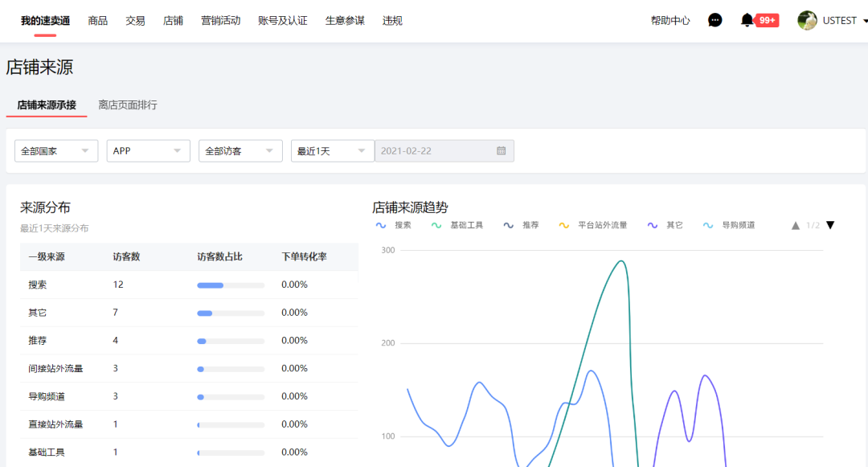Toggle the 导购频道 series in the chart legend

[x=729, y=225]
